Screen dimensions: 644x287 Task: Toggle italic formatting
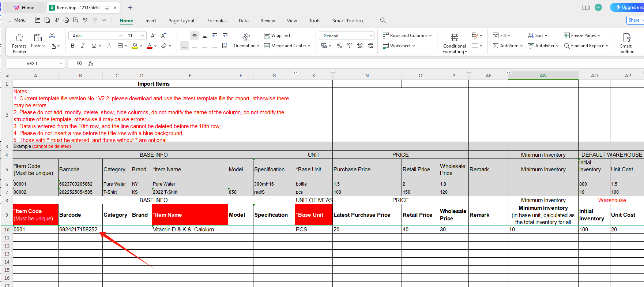point(83,46)
